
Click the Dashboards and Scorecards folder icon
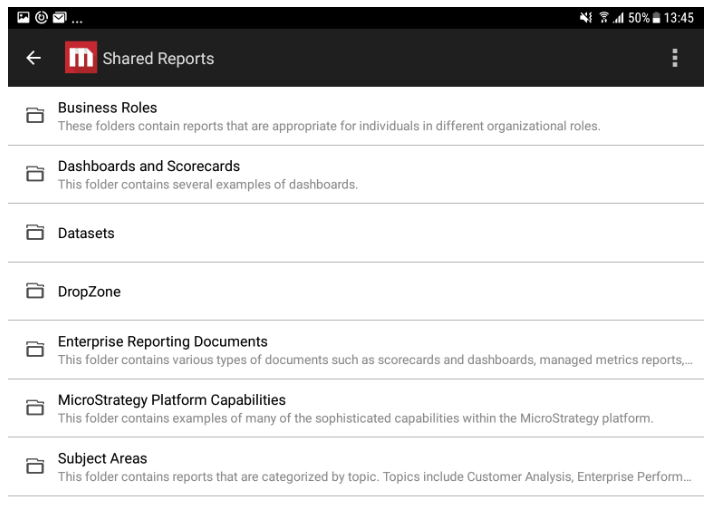(35, 173)
